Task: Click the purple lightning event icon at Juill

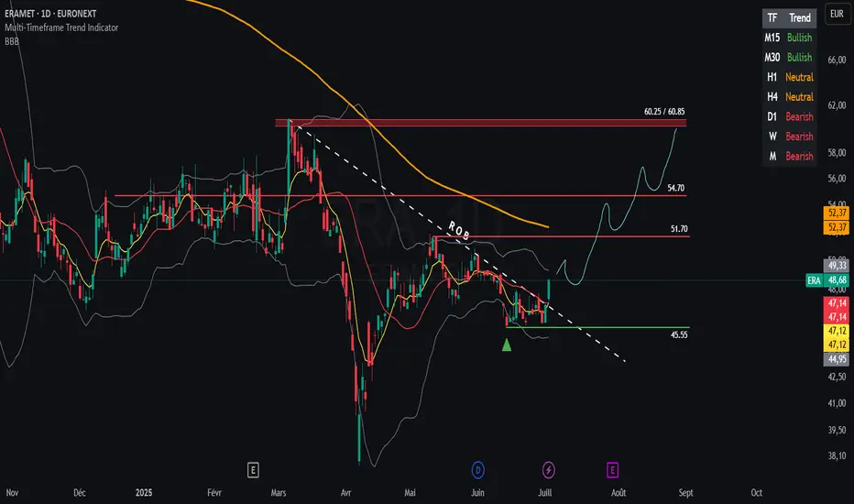Action: (x=549, y=470)
